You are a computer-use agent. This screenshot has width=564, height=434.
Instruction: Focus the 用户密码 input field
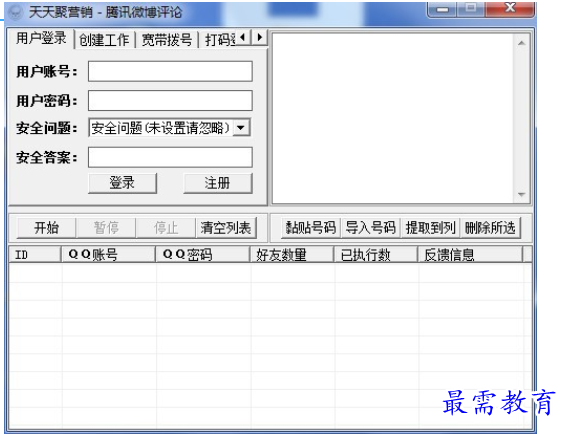(x=170, y=100)
